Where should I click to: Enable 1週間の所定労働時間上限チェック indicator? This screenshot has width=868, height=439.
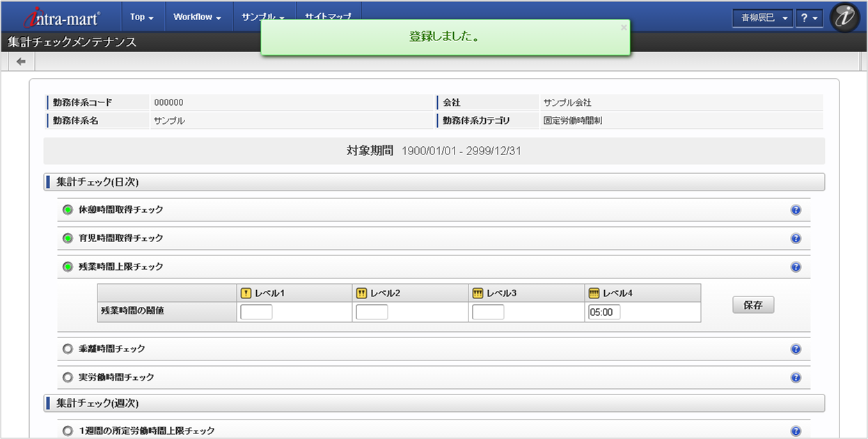click(x=68, y=431)
